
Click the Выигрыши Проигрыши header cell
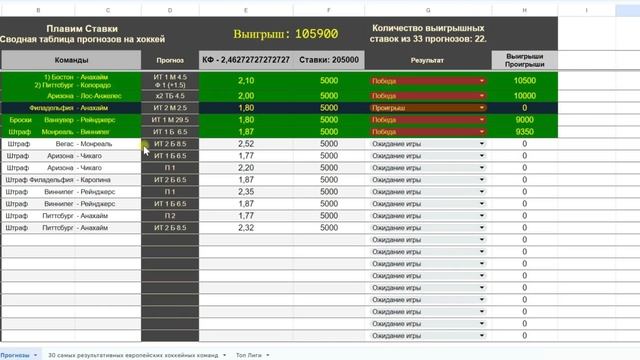524,60
